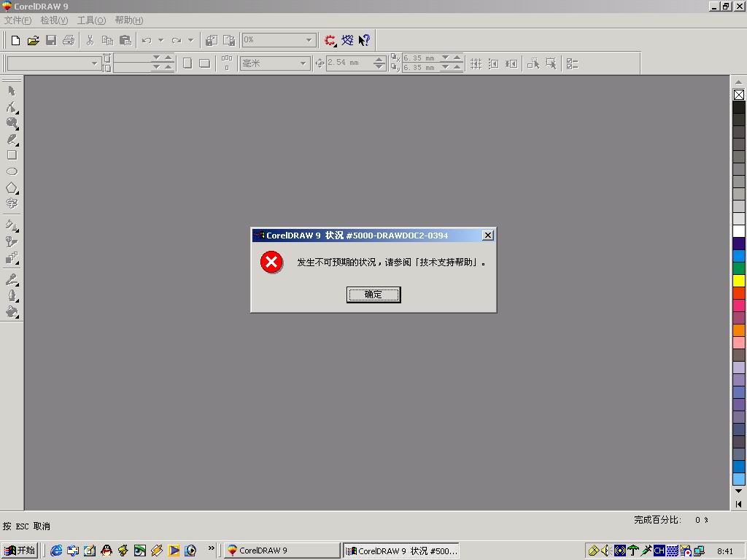Select the Fill bucket tool

click(12, 312)
